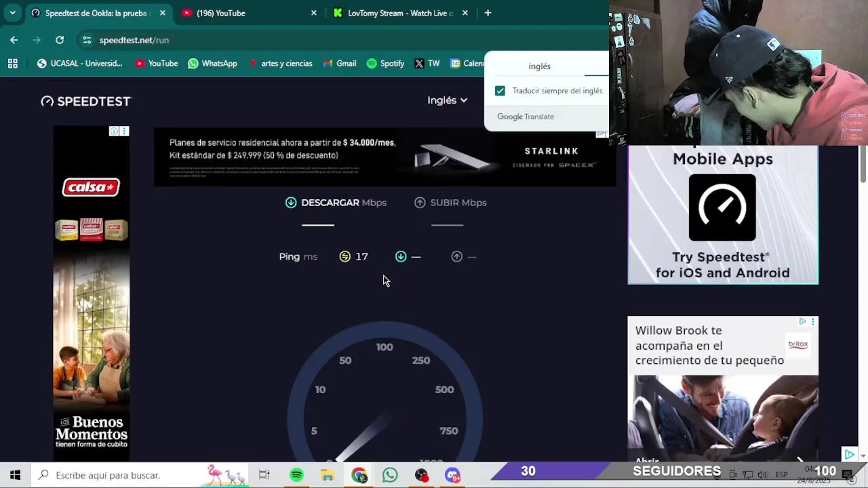Close the Speedtest de Ookla tab
This screenshot has height=488, width=868.
[163, 13]
